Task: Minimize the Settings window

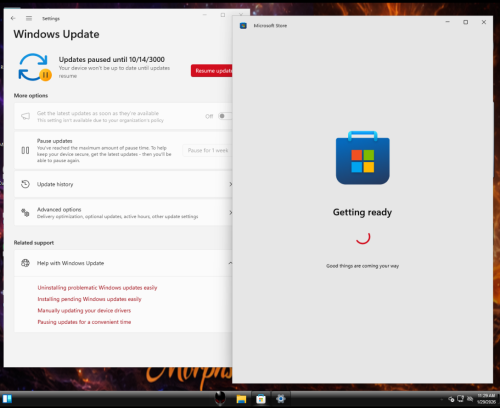Action: click(205, 15)
